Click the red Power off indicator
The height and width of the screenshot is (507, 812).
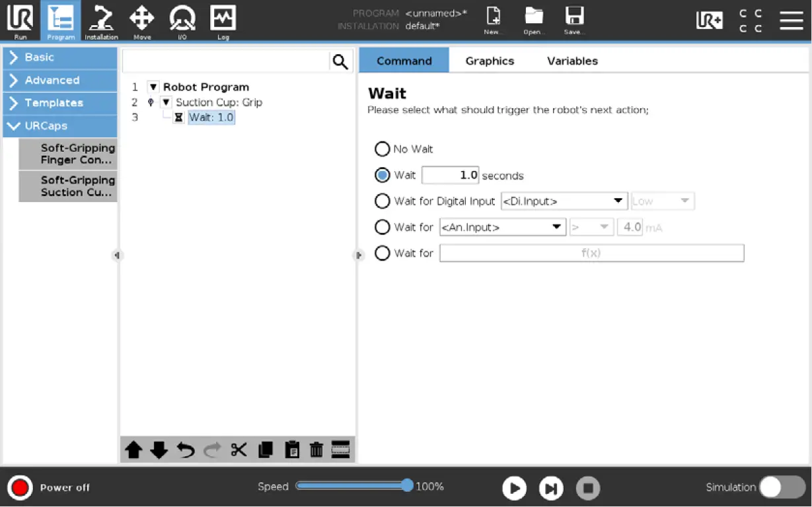pos(20,487)
